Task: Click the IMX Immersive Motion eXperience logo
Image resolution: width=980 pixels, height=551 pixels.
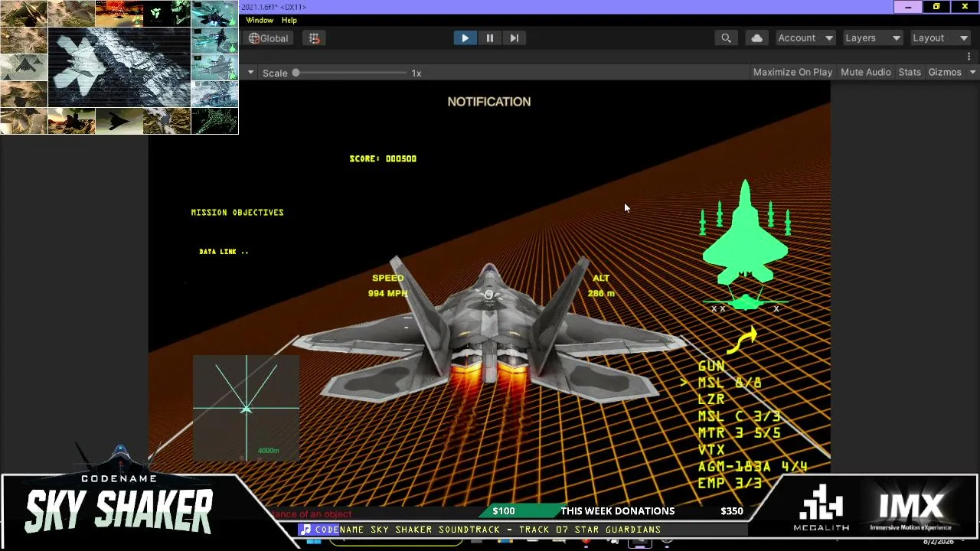Action: (x=911, y=510)
